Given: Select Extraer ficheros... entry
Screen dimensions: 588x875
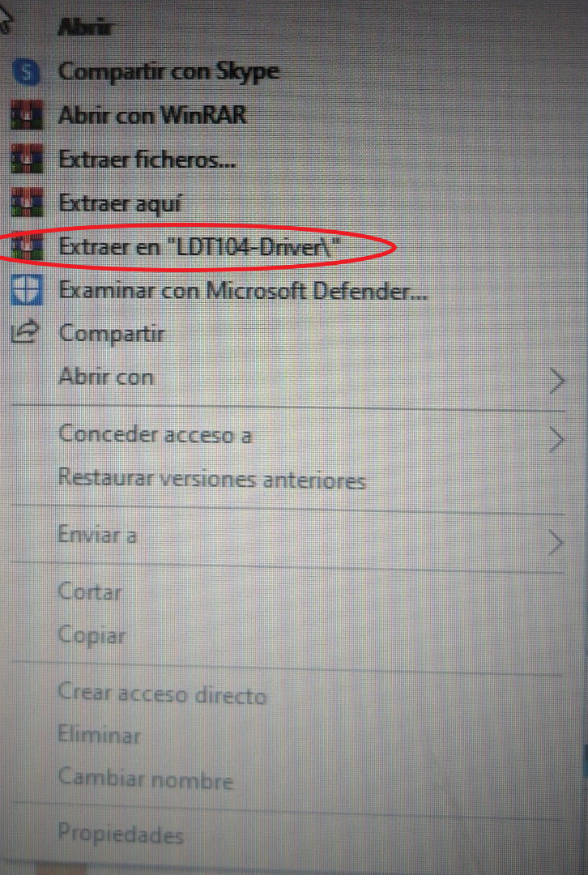Looking at the screenshot, I should tap(147, 160).
